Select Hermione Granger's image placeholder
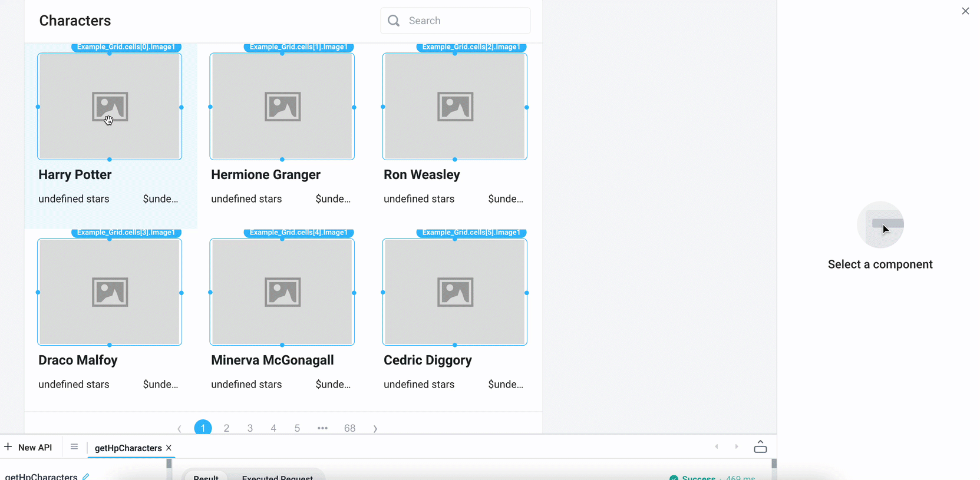The height and width of the screenshot is (480, 980). pyautogui.click(x=282, y=107)
